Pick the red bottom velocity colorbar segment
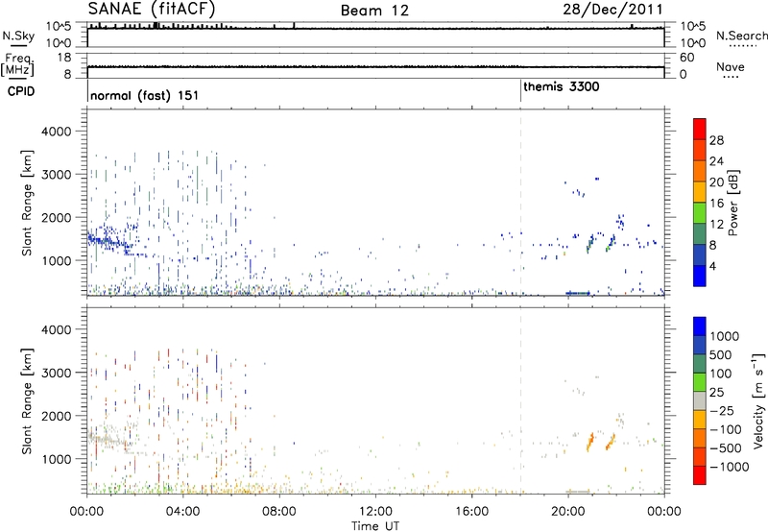Screen dimensions: 768x532 click(x=700, y=475)
